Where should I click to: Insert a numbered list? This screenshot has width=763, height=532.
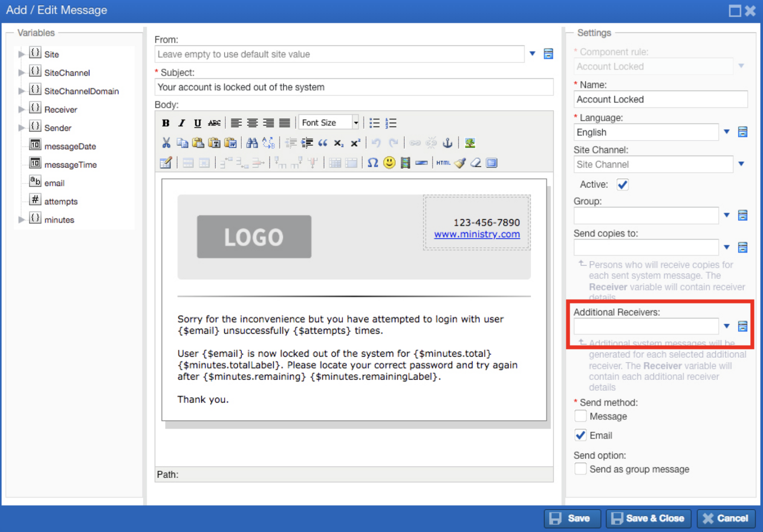pyautogui.click(x=391, y=123)
